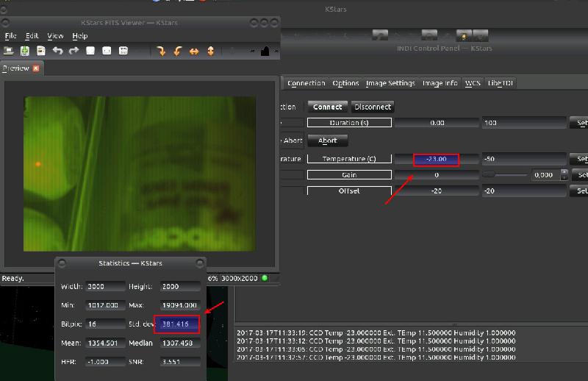Image resolution: width=588 pixels, height=381 pixels.
Task: Click the Duration value input field
Action: [524, 123]
